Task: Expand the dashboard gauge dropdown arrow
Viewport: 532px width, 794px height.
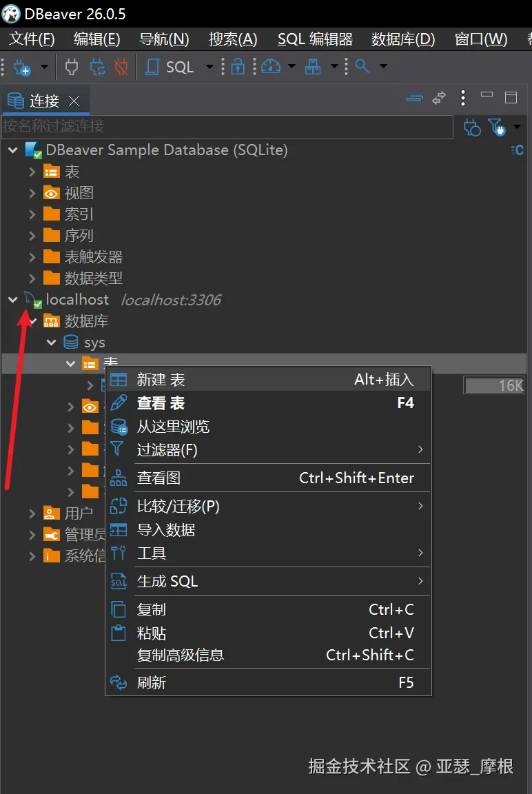Action: click(x=291, y=66)
